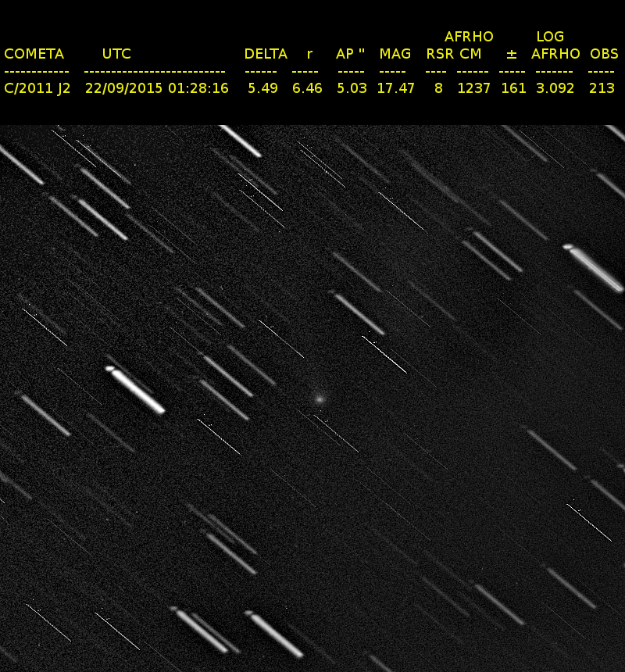
Task: Select the date 22/09/2015
Action: pyautogui.click(x=123, y=88)
